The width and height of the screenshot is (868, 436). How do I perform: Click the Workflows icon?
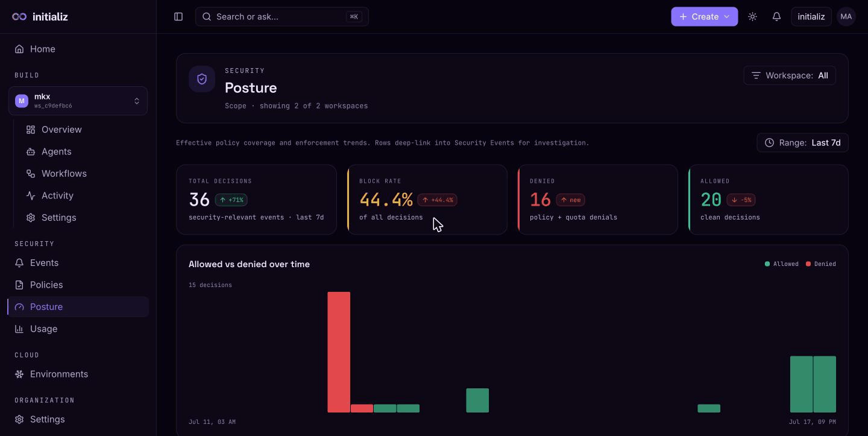click(31, 174)
